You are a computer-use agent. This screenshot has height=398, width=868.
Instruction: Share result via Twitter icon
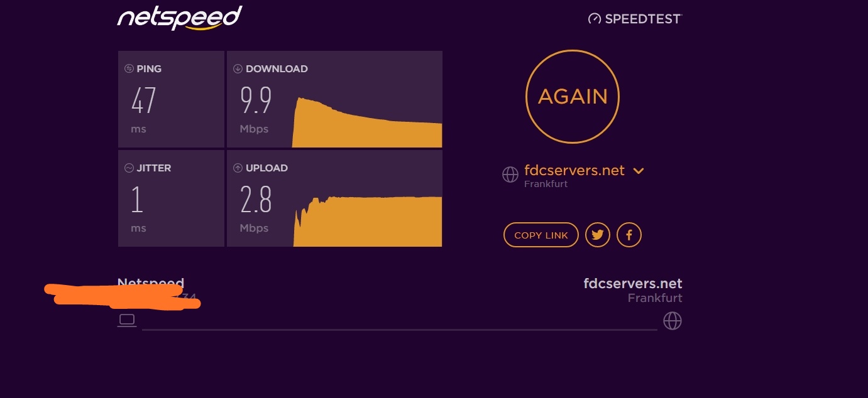(x=598, y=235)
